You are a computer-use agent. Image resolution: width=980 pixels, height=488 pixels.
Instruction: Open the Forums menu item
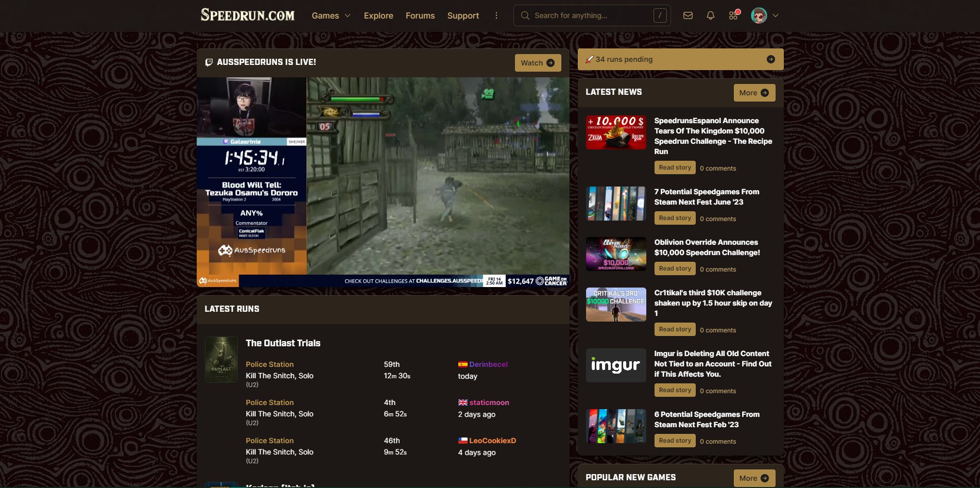[x=420, y=15]
